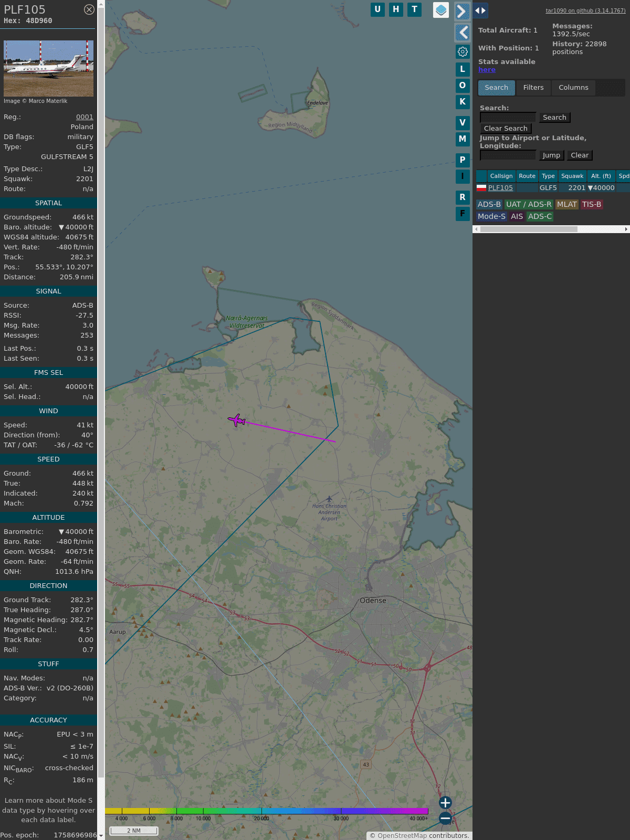The width and height of the screenshot is (630, 840).
Task: Click the ADS-B legend label
Action: point(489,205)
